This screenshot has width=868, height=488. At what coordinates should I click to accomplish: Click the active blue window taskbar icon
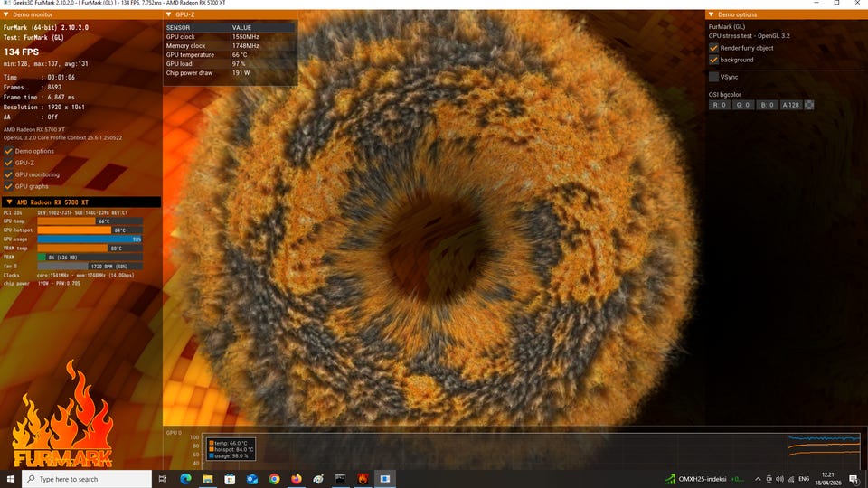click(x=385, y=479)
